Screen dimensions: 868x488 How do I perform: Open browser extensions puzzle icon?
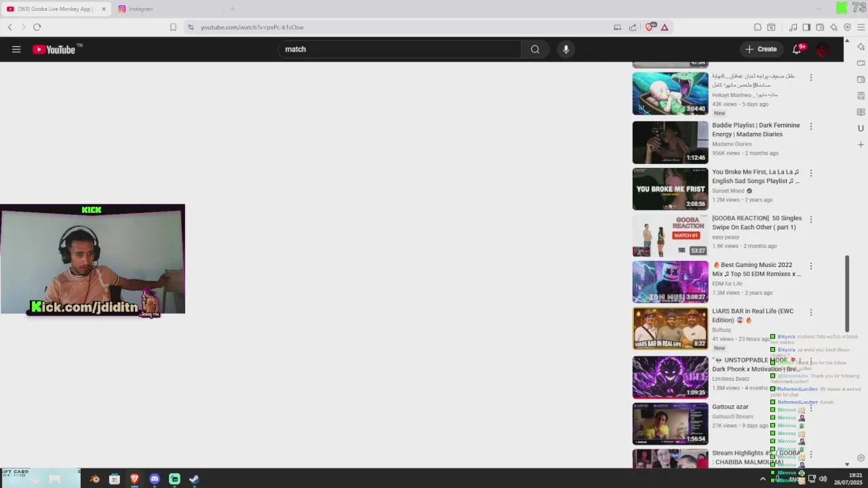[x=757, y=27]
